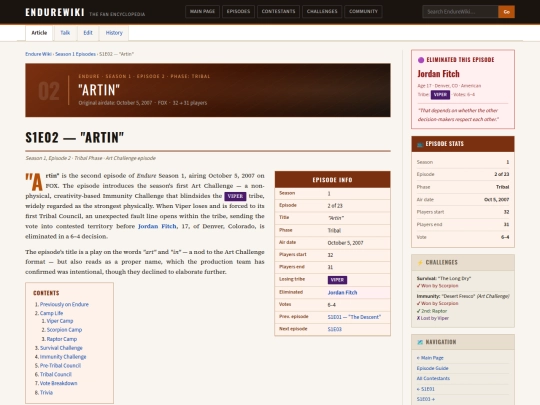The width and height of the screenshot is (540, 405).
Task: Switch to the History tab
Action: click(114, 33)
